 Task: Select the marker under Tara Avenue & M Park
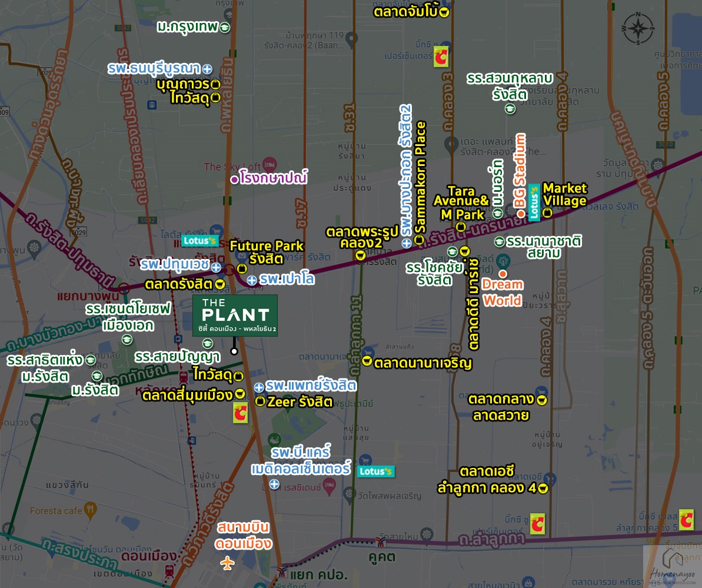[460, 227]
